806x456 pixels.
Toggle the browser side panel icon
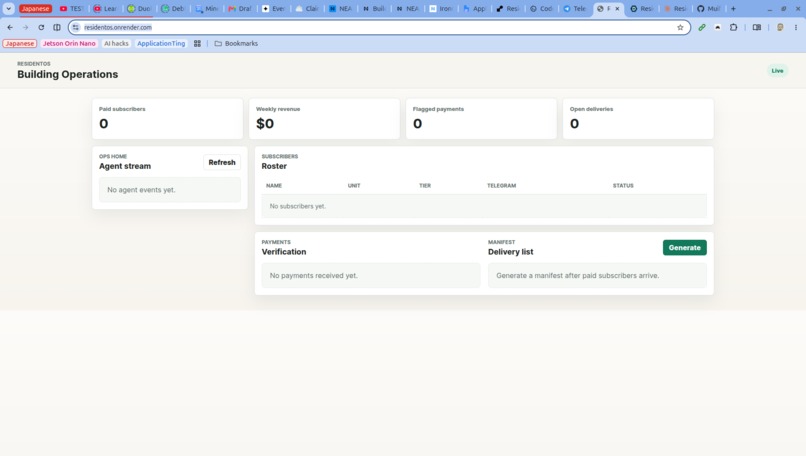(57, 27)
